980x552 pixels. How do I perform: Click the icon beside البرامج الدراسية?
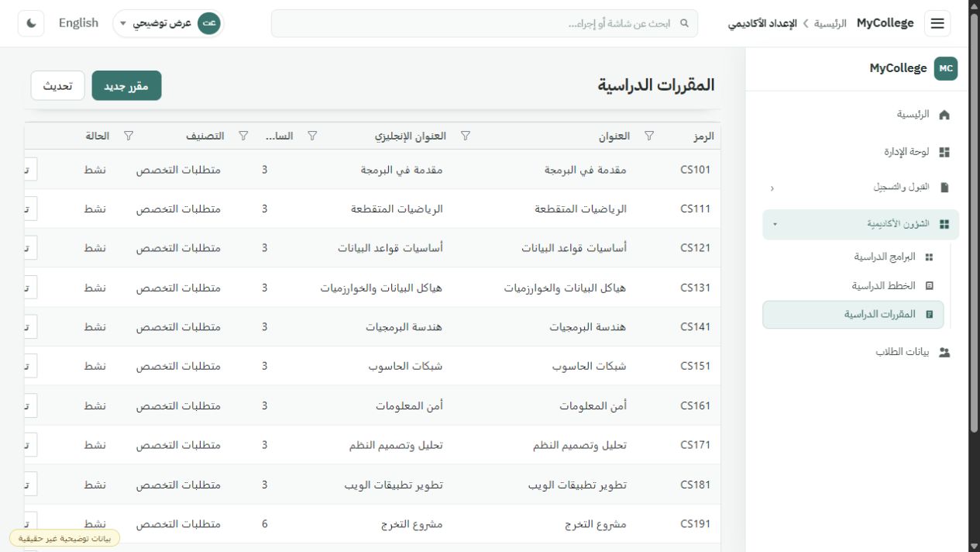(x=930, y=257)
